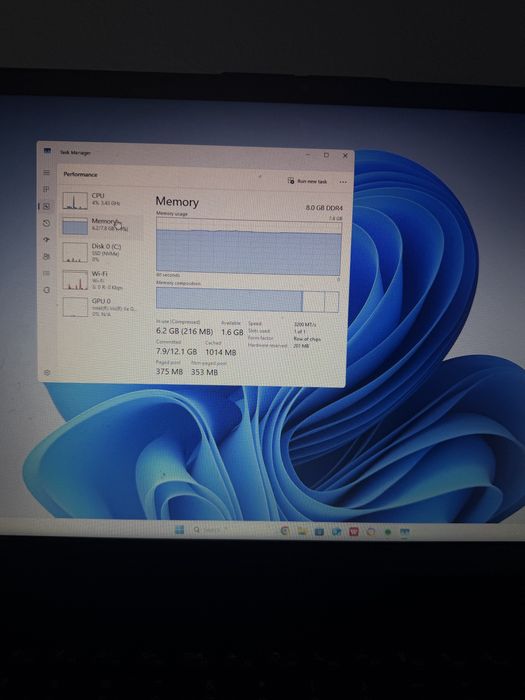Click the 6.2 GB (216 MB) in-use value

click(184, 331)
